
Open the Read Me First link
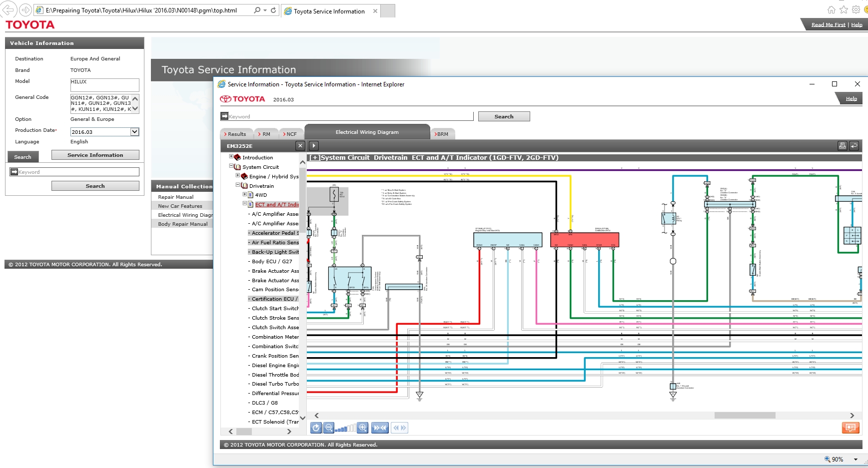(828, 24)
